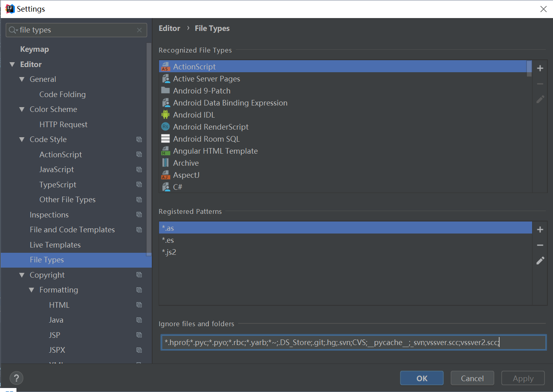
Task: Open HTML copyright formatting settings
Action: click(59, 305)
